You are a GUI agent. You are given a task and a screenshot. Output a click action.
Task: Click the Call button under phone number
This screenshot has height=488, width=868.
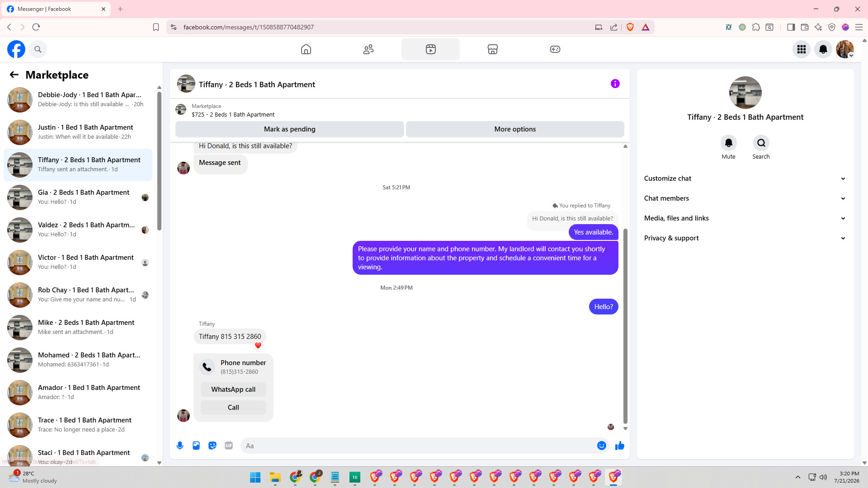click(x=233, y=408)
